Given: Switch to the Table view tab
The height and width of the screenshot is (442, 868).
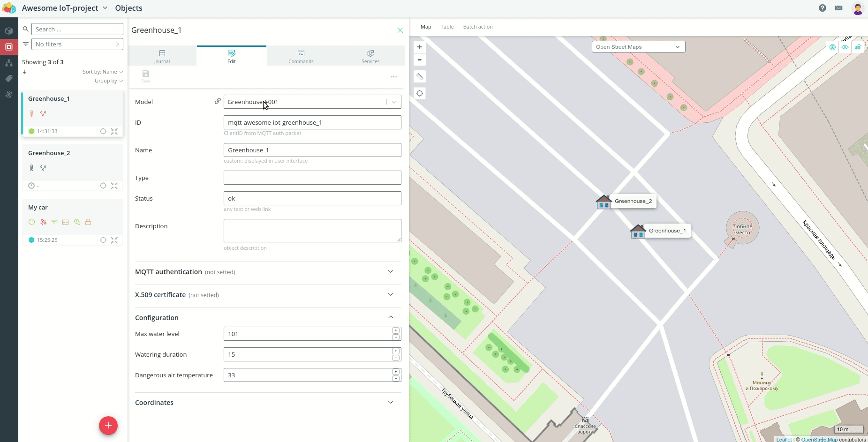Looking at the screenshot, I should tap(447, 27).
